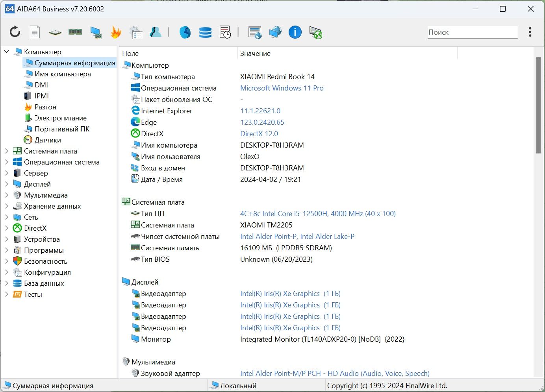Viewport: 545px width, 392px height.
Task: Expand the Операционная система tree node
Action: [x=6, y=162]
